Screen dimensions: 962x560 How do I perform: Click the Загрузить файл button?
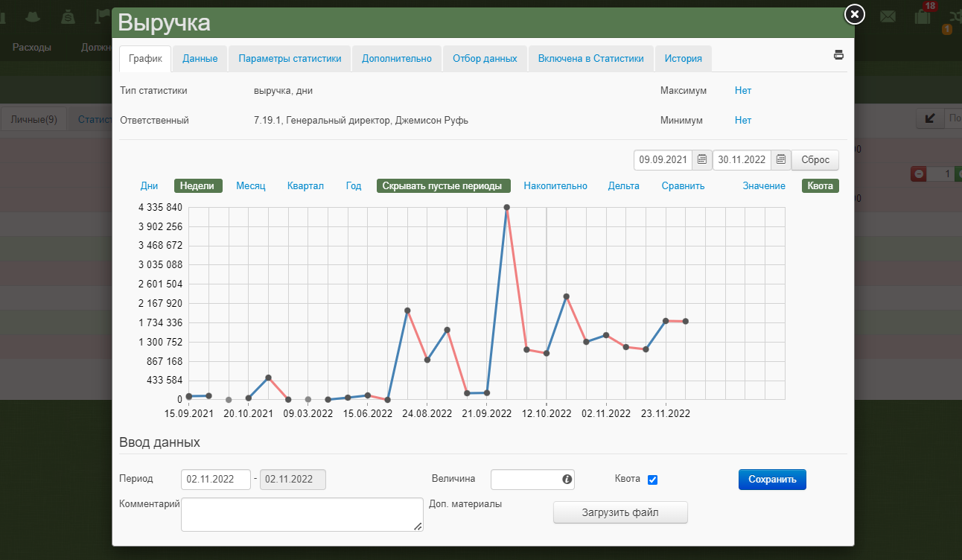coord(620,512)
